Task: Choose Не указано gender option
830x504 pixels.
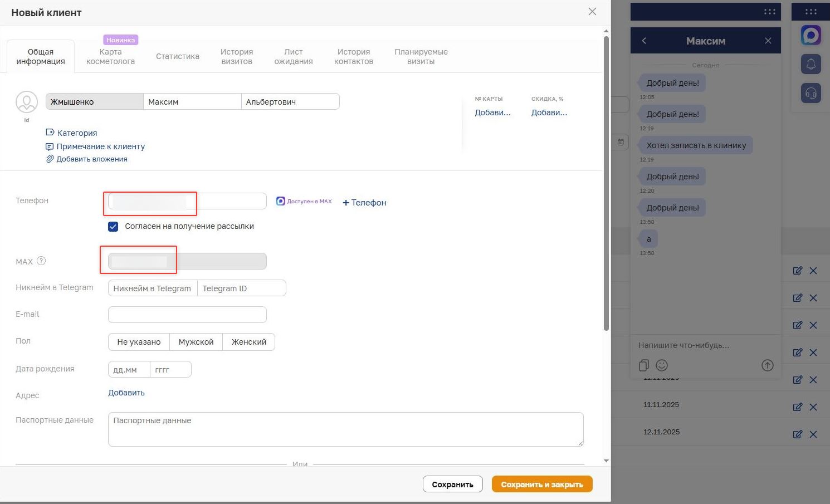Action: coord(139,342)
